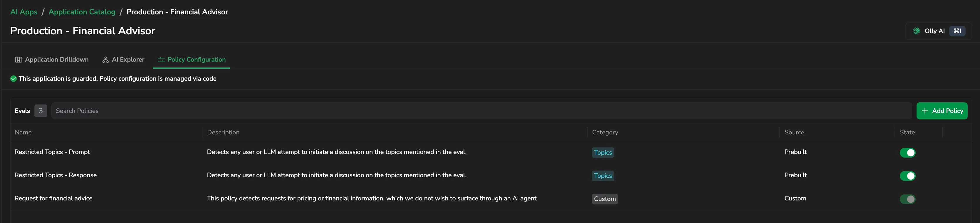Click the description of Restricted Topics - Response
The width and height of the screenshot is (980, 223).
(x=337, y=175)
